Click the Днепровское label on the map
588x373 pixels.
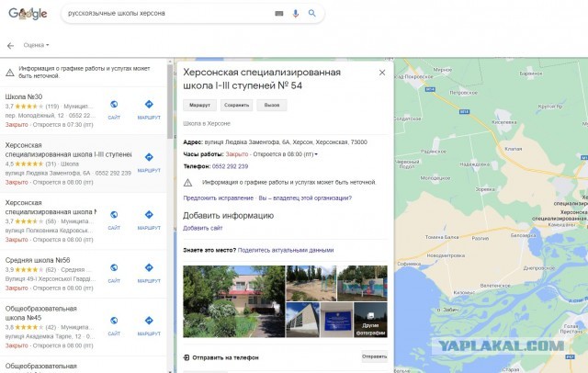tap(539, 268)
